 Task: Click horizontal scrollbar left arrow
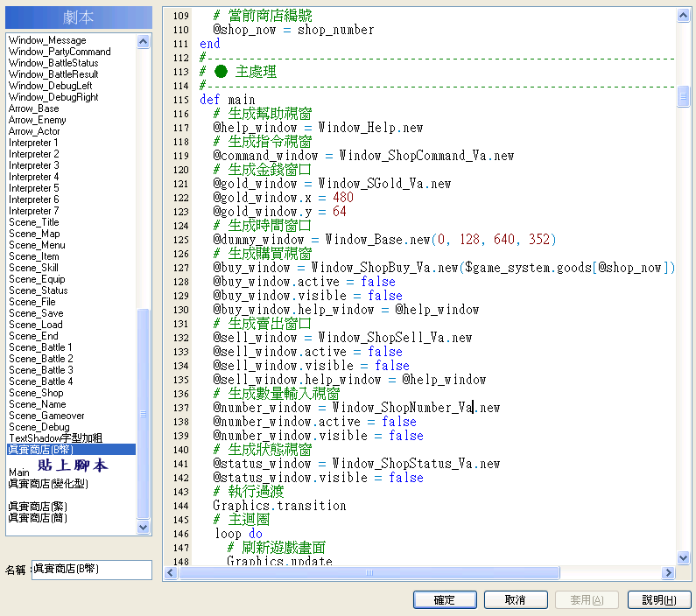171,572
